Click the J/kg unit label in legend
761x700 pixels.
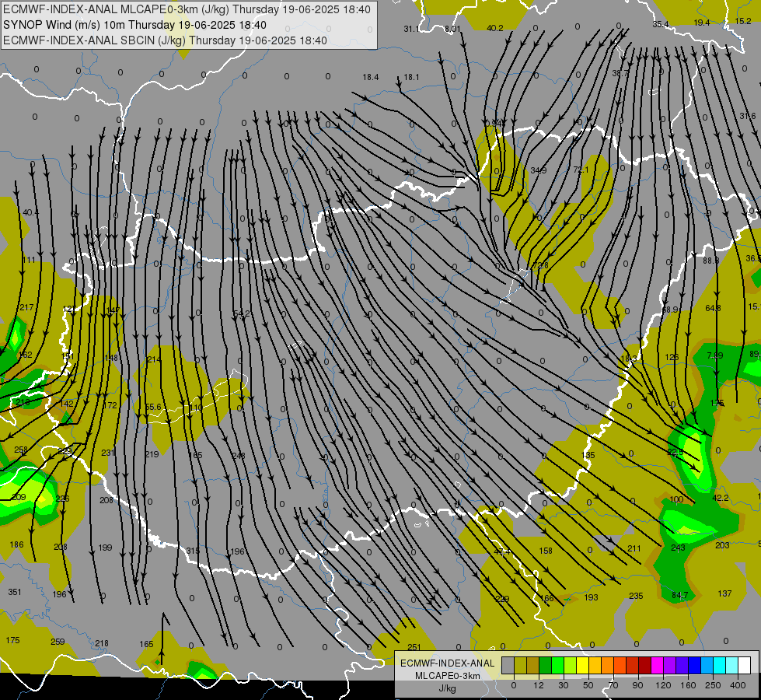pos(447,688)
